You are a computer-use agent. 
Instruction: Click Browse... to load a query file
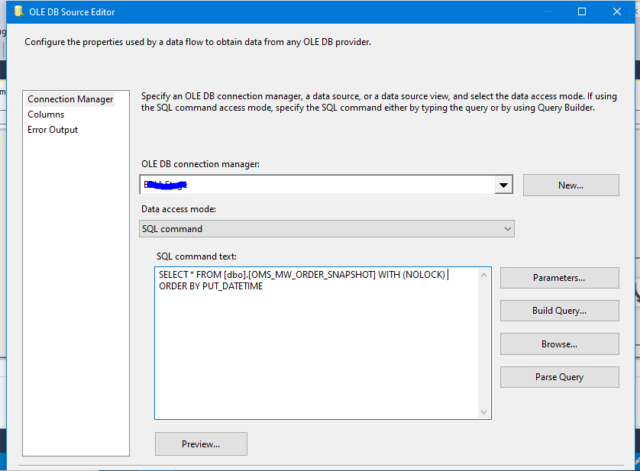559,344
